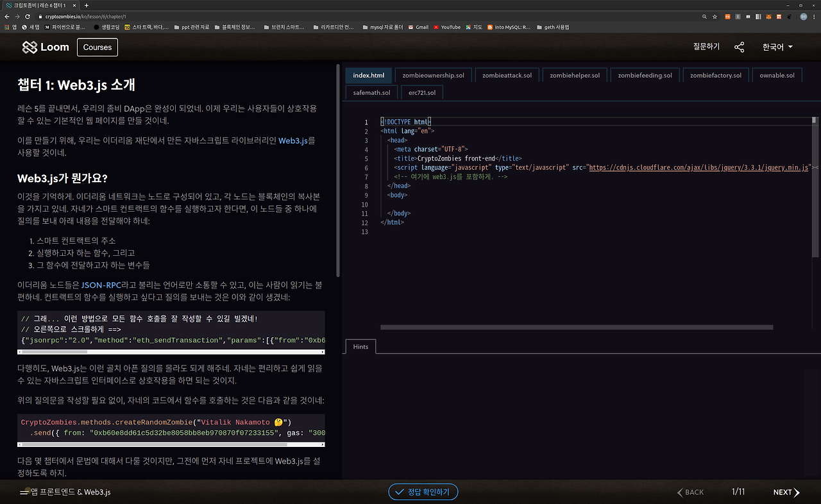The image size is (821, 504).
Task: Click the lesson text panel scrollbar
Action: coord(338,170)
